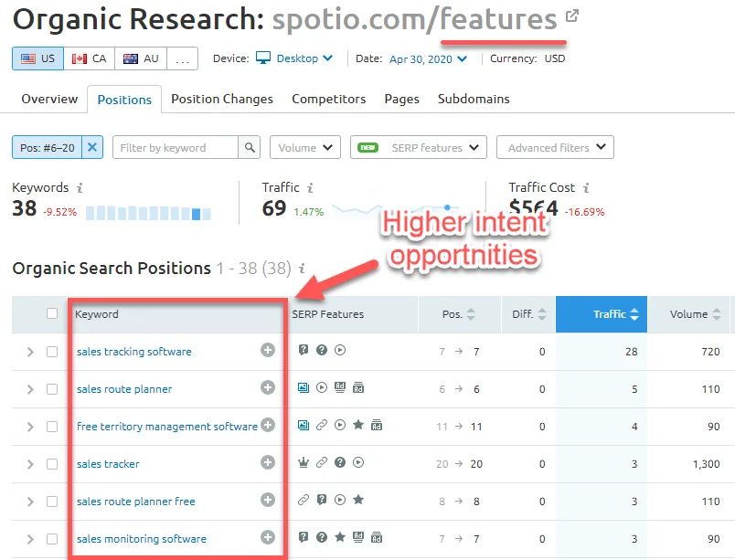Remove the Pos: #6–20 filter with X
The image size is (735, 560).
(92, 147)
